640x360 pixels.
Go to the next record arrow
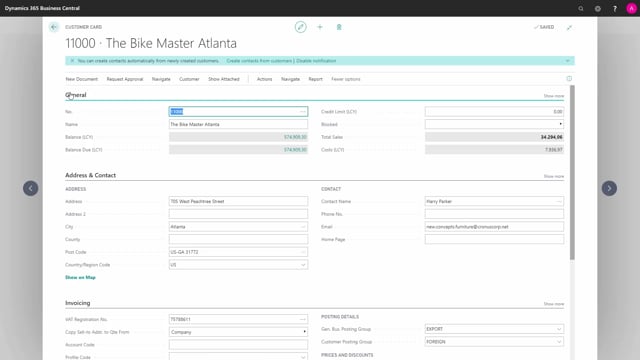[609, 188]
